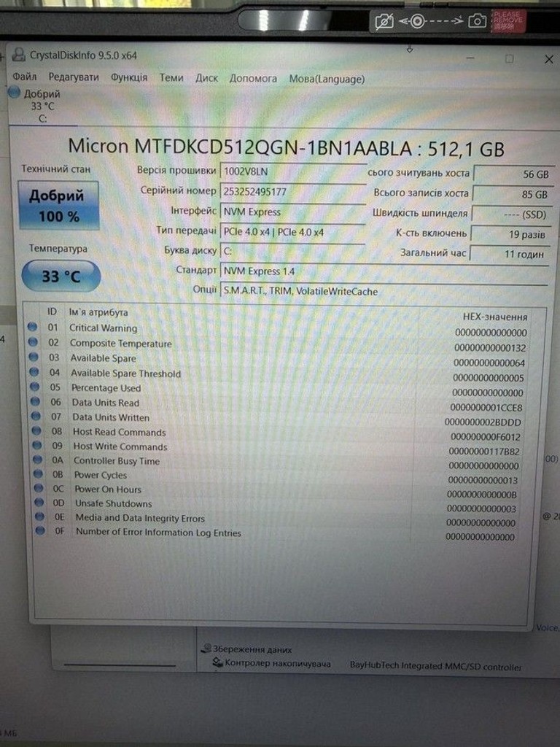Click the HEX-значення column header
The width and height of the screenshot is (560, 747).
coord(495,317)
